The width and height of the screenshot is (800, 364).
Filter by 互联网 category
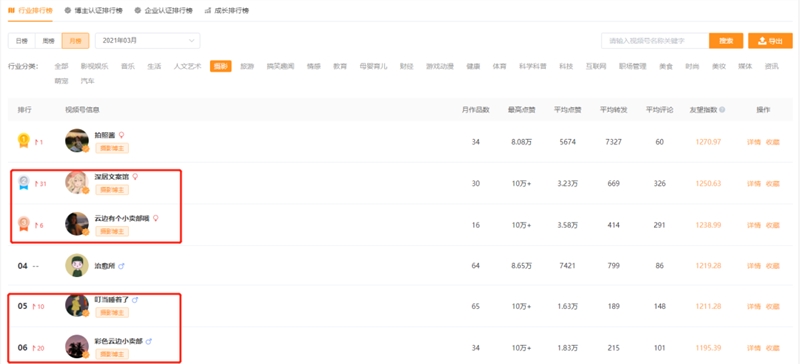[596, 66]
